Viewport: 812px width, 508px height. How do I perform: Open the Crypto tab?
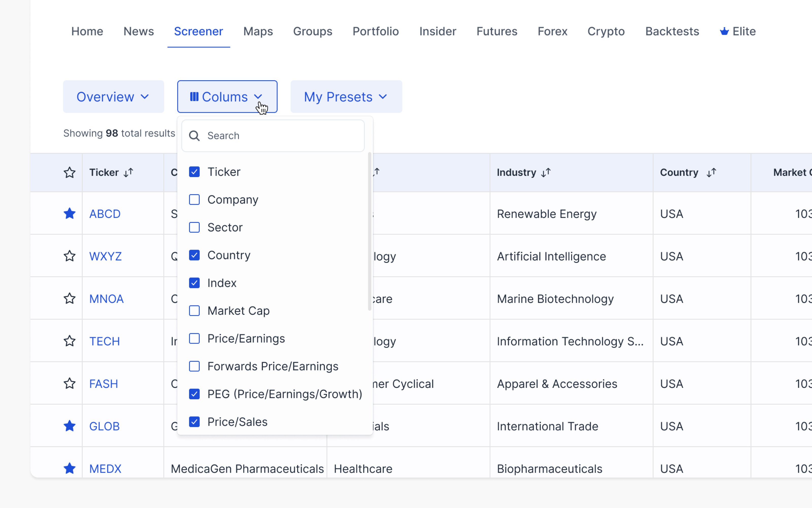point(606,31)
